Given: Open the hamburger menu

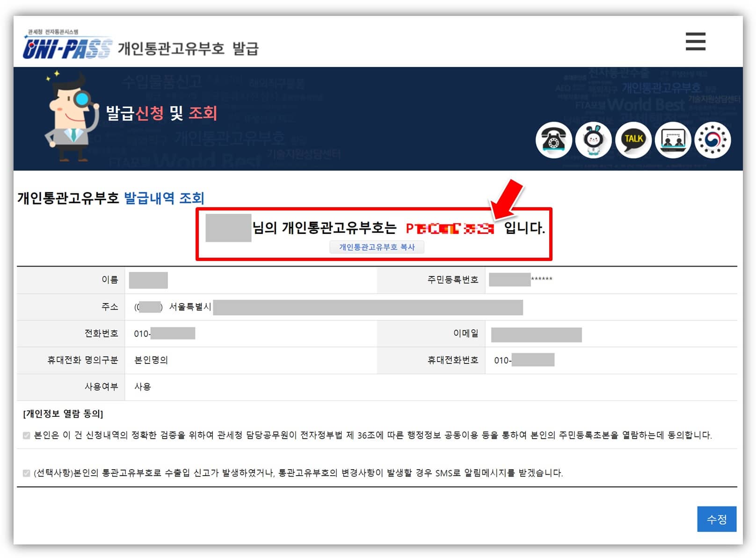Looking at the screenshot, I should (695, 42).
